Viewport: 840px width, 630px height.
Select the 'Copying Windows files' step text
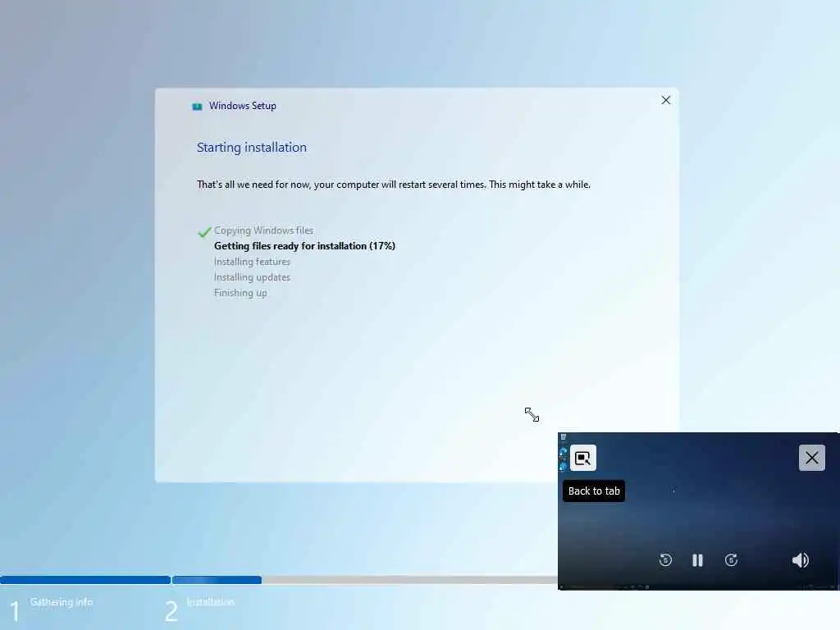point(263,231)
